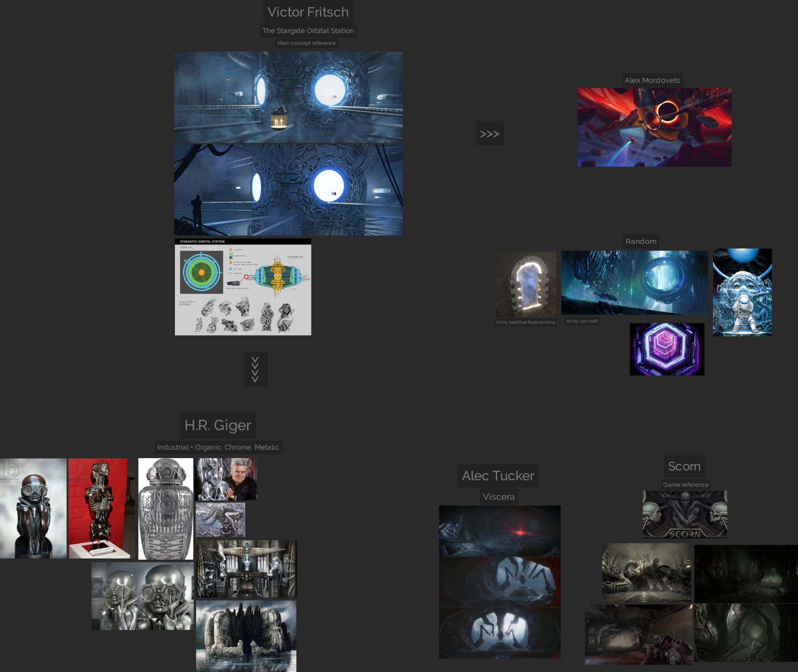Select Viscera top frame with red glow
The height and width of the screenshot is (672, 798).
500,531
